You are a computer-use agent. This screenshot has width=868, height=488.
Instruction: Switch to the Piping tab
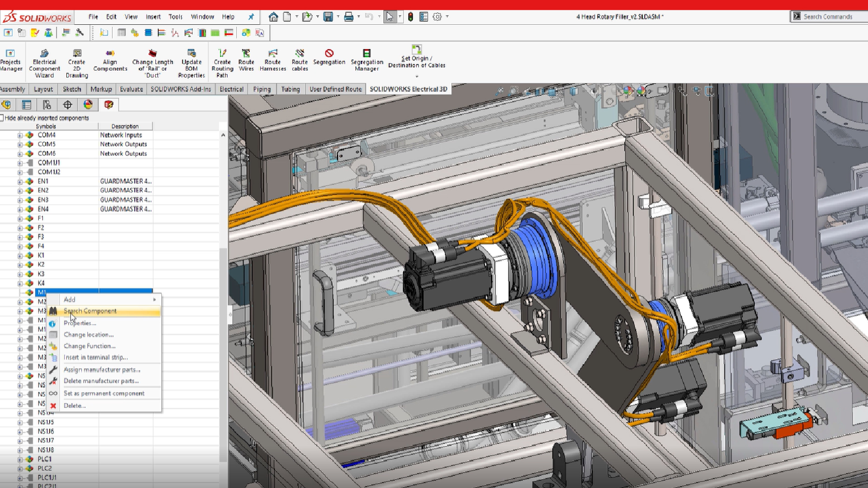(262, 89)
